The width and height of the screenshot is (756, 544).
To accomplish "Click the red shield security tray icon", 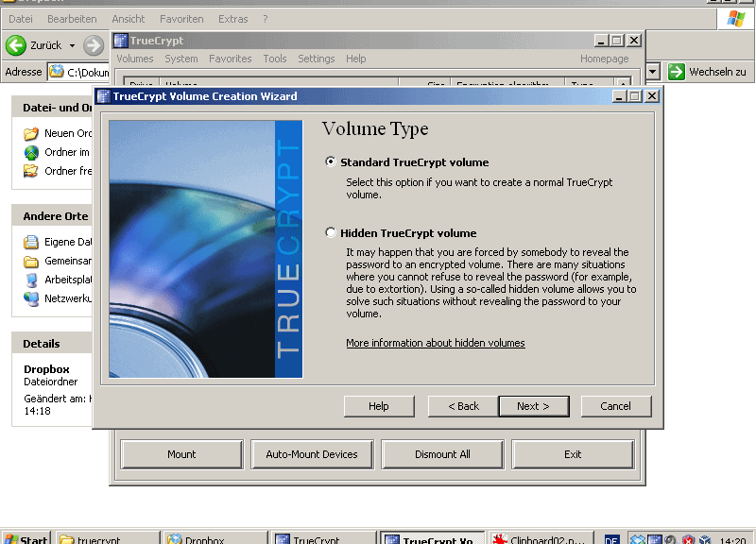I will pos(688,539).
